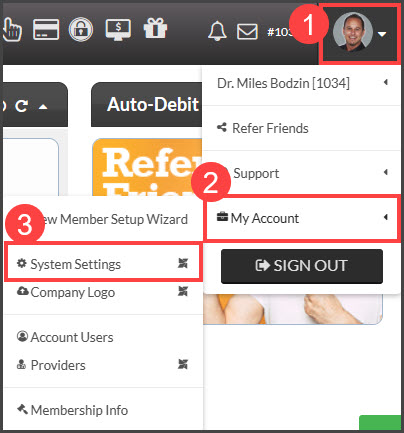Click the SIGN OUT button
The image size is (404, 433).
click(302, 266)
